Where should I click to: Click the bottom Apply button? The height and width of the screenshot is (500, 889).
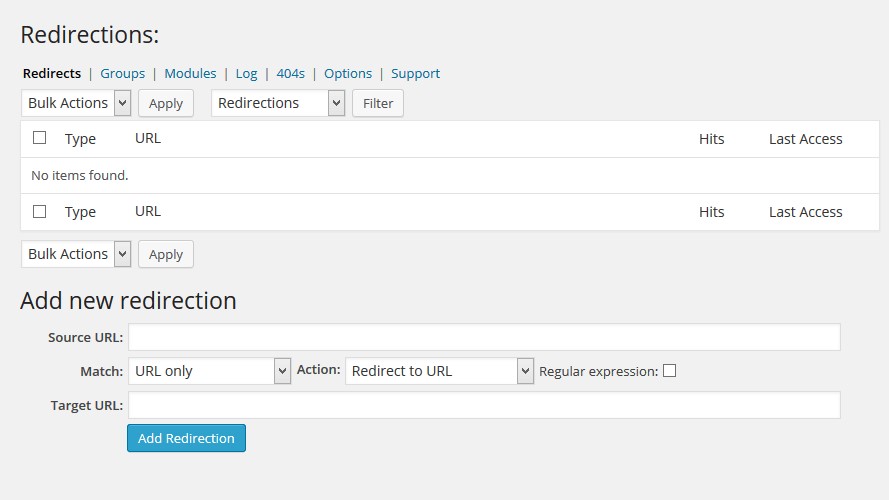[166, 254]
